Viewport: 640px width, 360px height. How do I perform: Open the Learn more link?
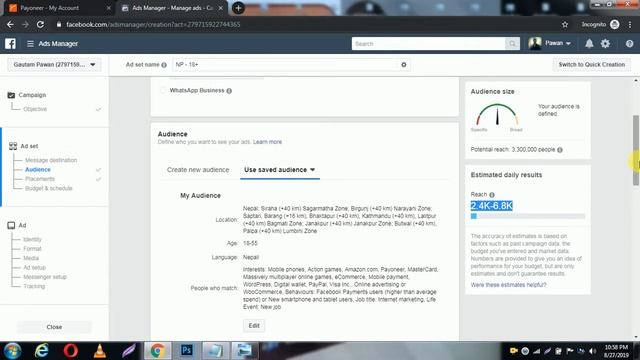[x=267, y=142]
